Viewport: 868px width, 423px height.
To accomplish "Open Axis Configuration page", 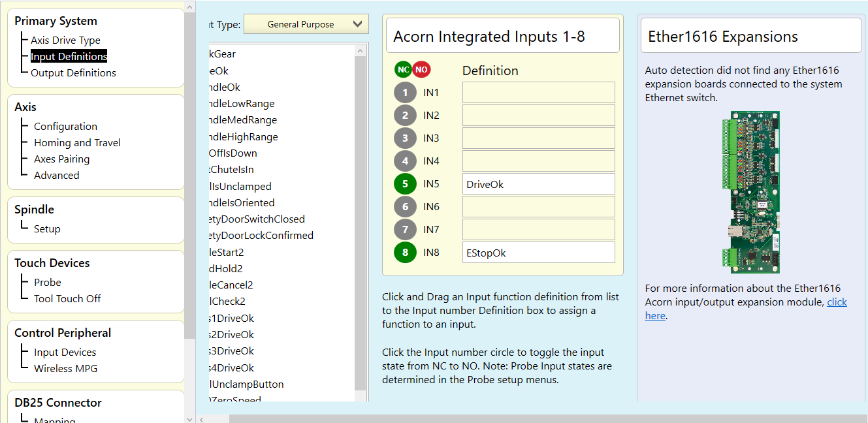I will tap(65, 127).
